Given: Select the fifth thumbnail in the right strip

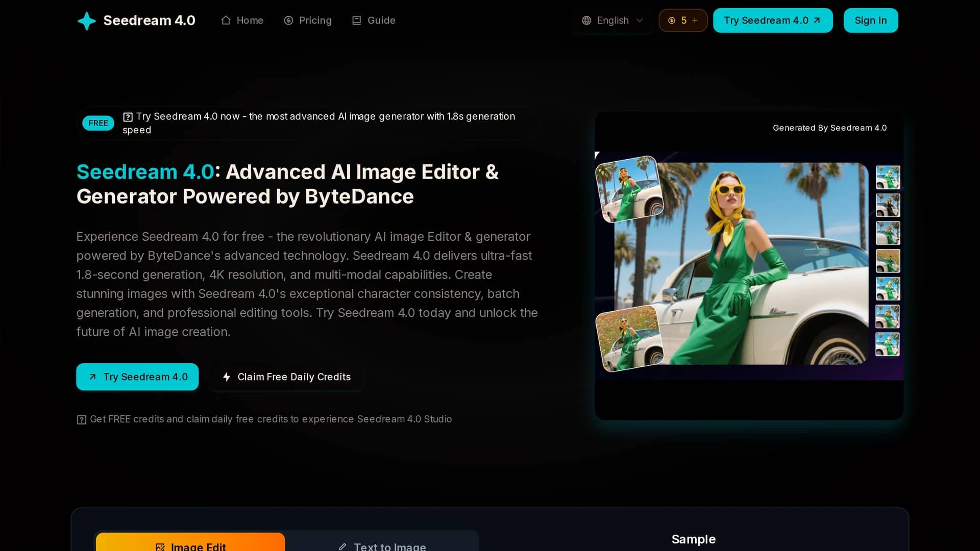Looking at the screenshot, I should 888,289.
